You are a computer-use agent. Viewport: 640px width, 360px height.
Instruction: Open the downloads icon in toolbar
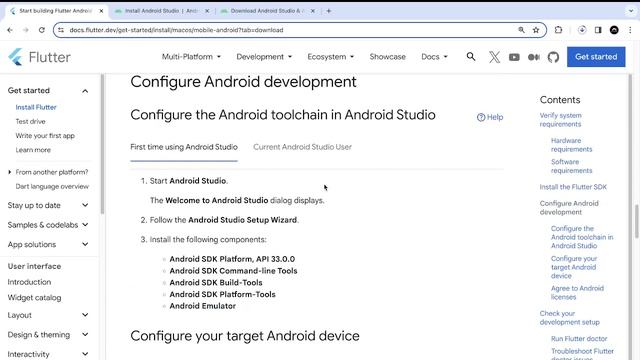(x=582, y=30)
